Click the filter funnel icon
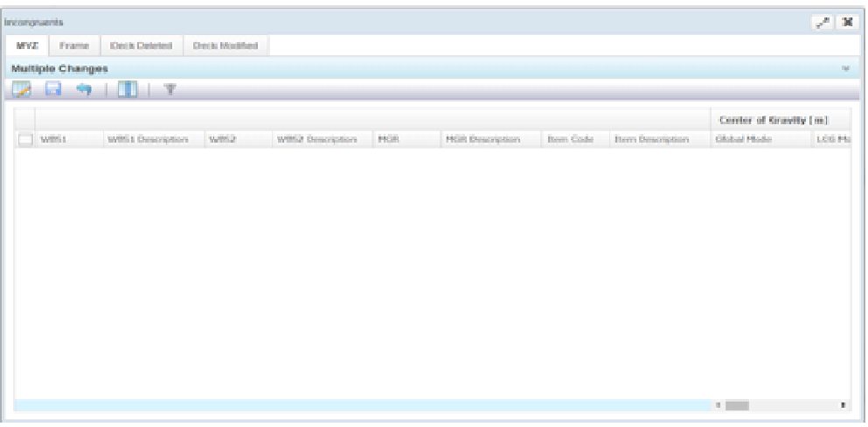Viewport: 868px width, 427px height. pyautogui.click(x=170, y=89)
